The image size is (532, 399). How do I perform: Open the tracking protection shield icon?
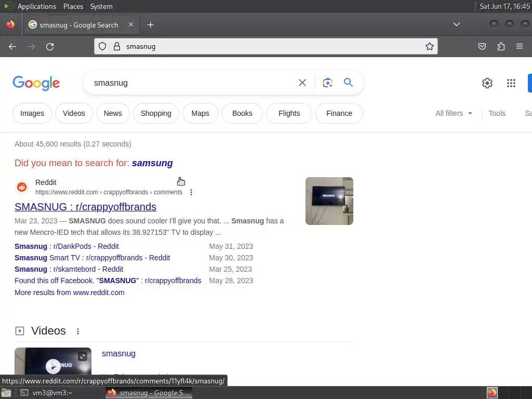(102, 46)
